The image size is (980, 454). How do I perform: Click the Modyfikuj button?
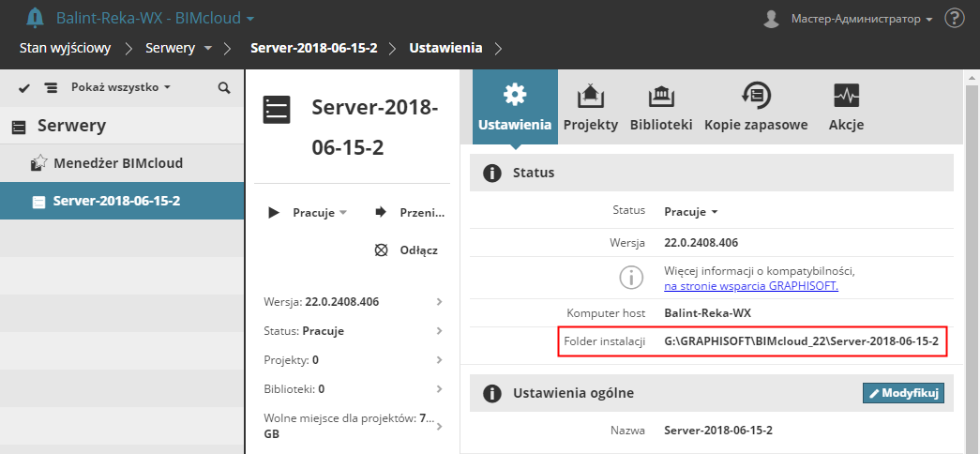(904, 393)
